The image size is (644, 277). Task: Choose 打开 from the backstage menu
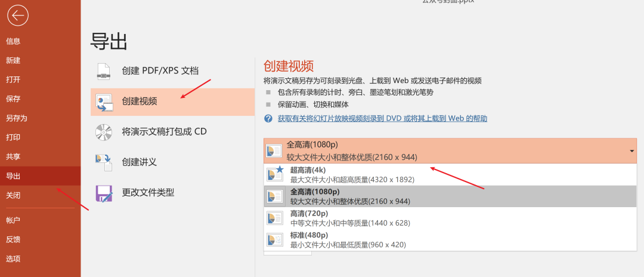coord(41,80)
